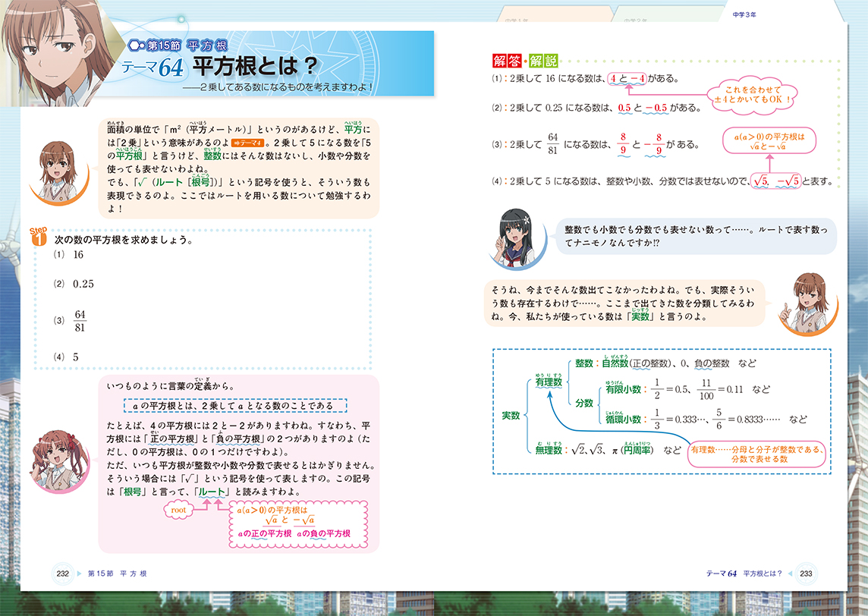
Task: Click the 循環小数 label in diagram
Action: pos(623,419)
